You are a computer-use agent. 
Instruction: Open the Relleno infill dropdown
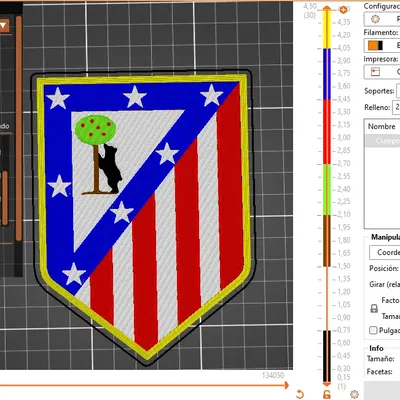coord(397,107)
